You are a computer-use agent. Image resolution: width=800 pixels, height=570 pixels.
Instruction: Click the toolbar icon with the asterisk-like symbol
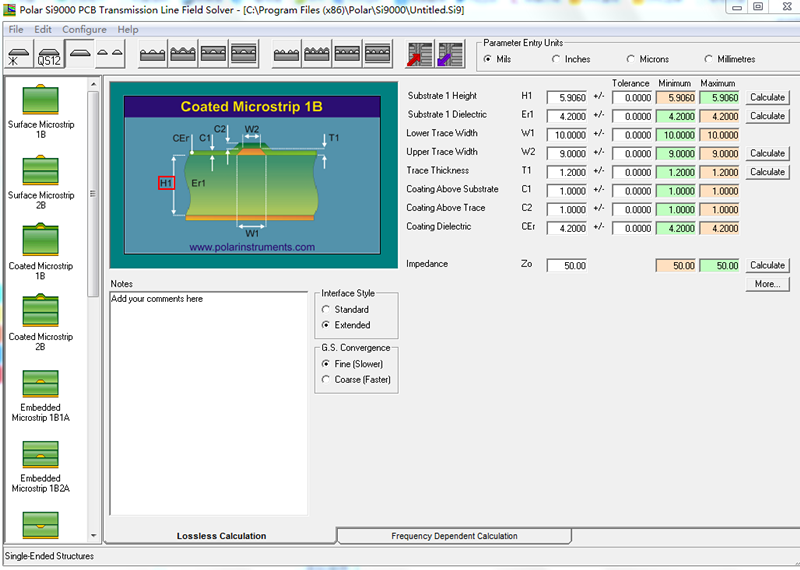[19, 55]
